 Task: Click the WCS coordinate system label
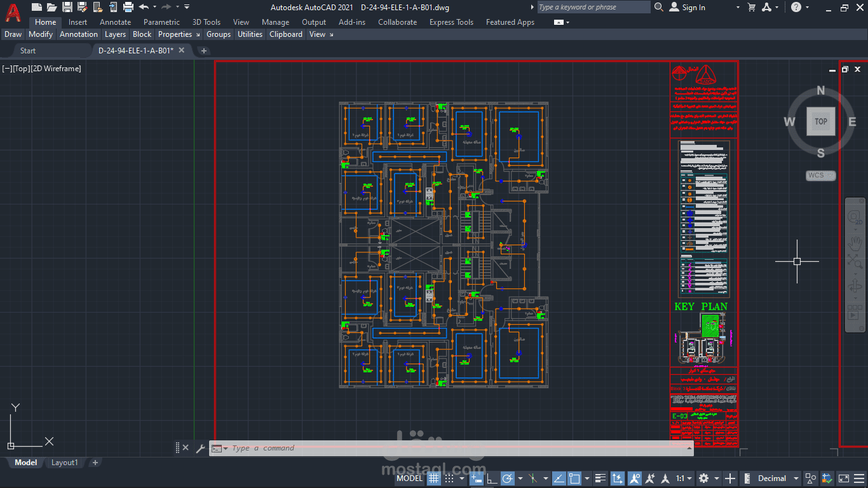(x=820, y=175)
